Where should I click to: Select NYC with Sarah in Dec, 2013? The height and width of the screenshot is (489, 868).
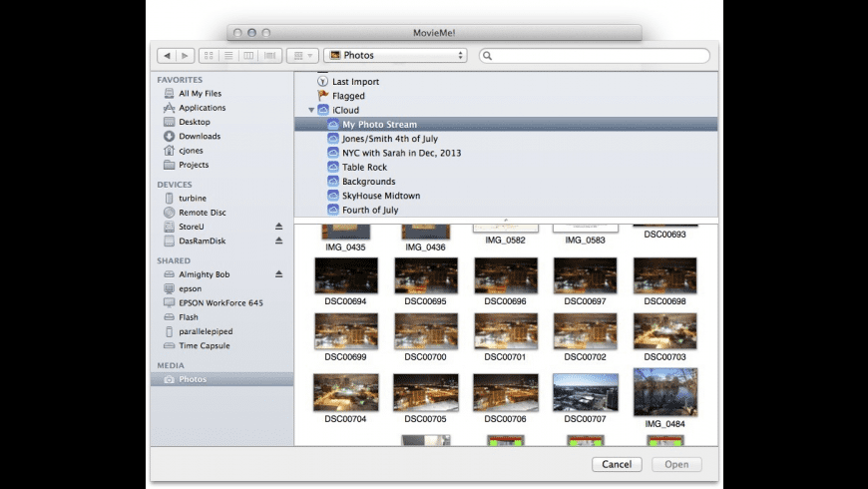pos(401,153)
